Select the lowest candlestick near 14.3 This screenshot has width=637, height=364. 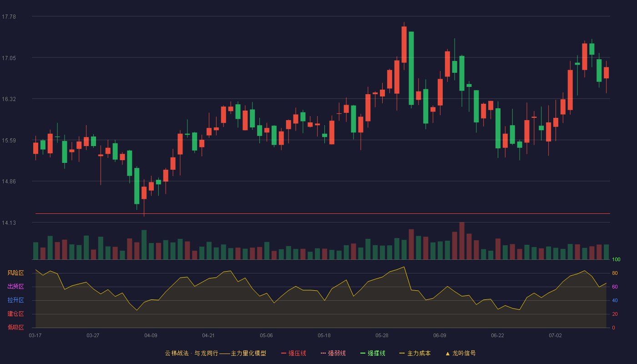pyautogui.click(x=144, y=193)
